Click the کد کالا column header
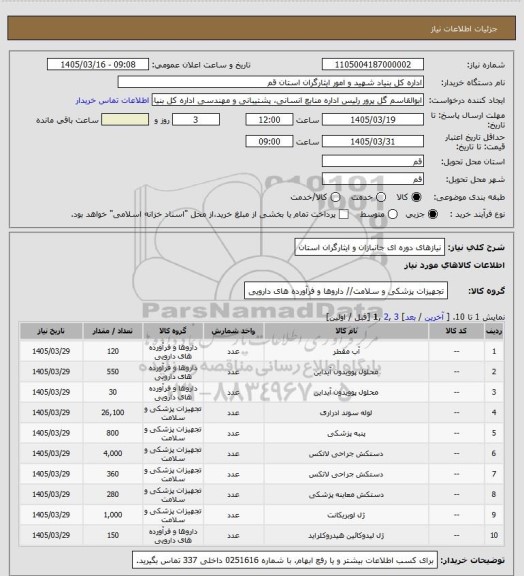The width and height of the screenshot is (524, 576). pos(456,331)
